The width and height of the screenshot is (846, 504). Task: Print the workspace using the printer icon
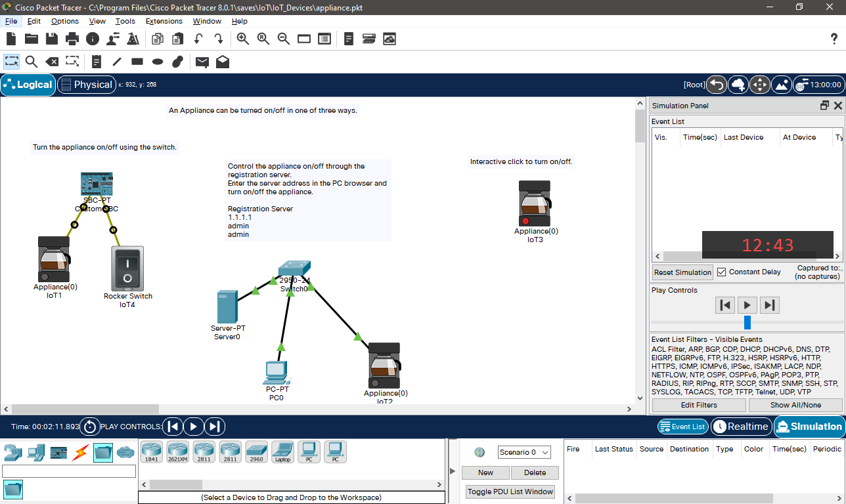(72, 39)
